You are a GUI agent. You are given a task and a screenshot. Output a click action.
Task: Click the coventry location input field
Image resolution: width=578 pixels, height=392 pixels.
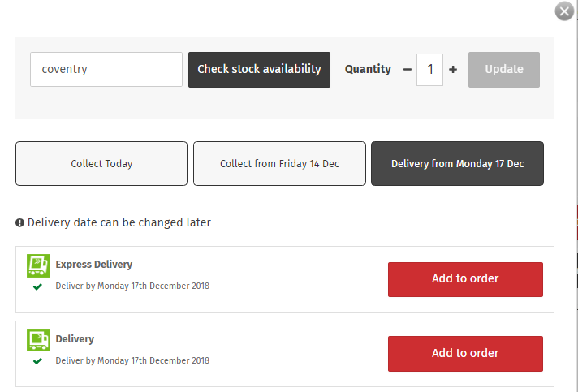(x=106, y=69)
